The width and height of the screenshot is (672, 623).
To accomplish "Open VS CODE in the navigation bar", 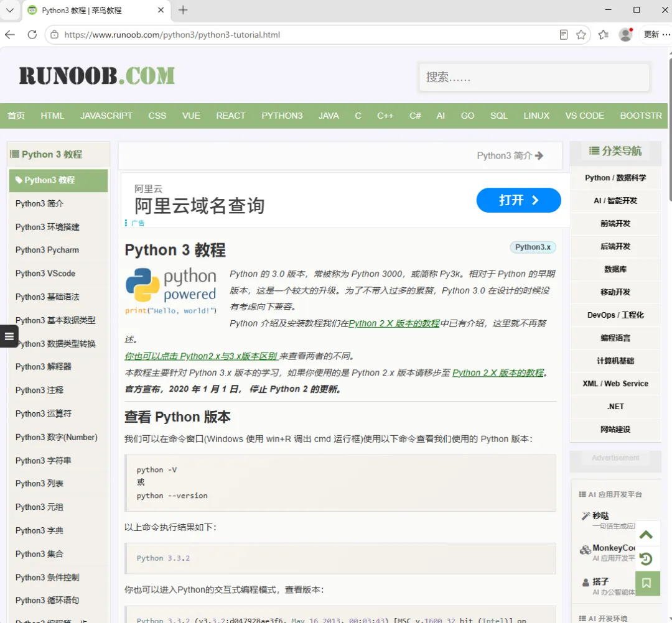I will coord(584,116).
